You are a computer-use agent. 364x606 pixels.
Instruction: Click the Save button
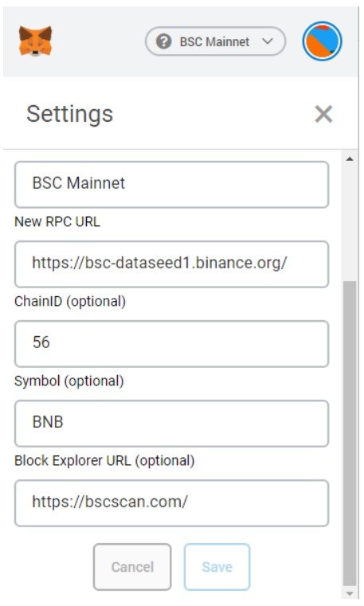click(x=217, y=567)
